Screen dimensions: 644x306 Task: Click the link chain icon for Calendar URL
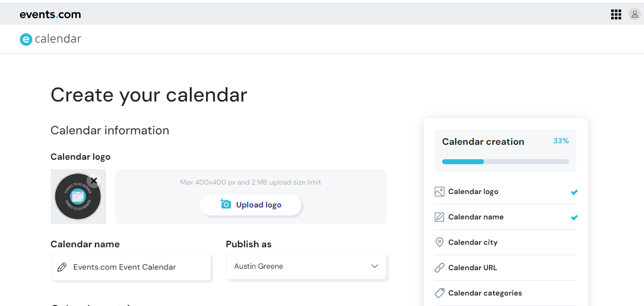point(439,268)
